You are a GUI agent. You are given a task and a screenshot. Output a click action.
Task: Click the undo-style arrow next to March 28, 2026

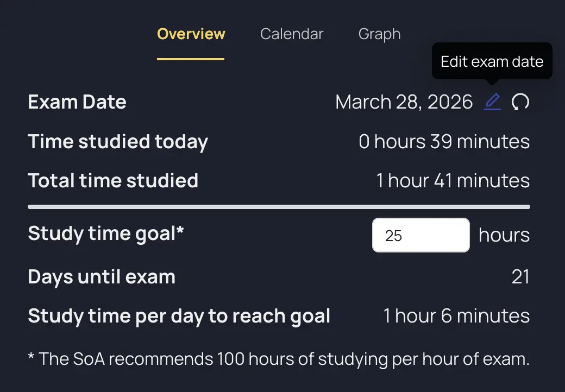pos(520,102)
